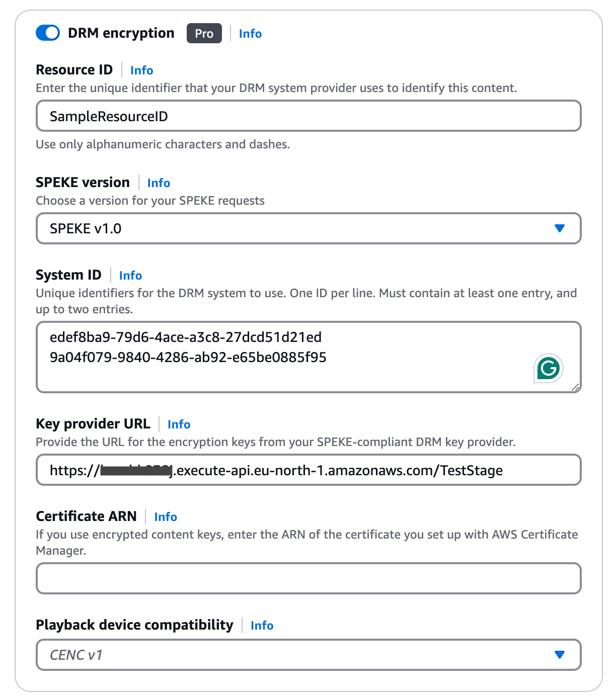This screenshot has height=700, width=616.
Task: Open Info next to SPEKE version
Action: tap(158, 183)
